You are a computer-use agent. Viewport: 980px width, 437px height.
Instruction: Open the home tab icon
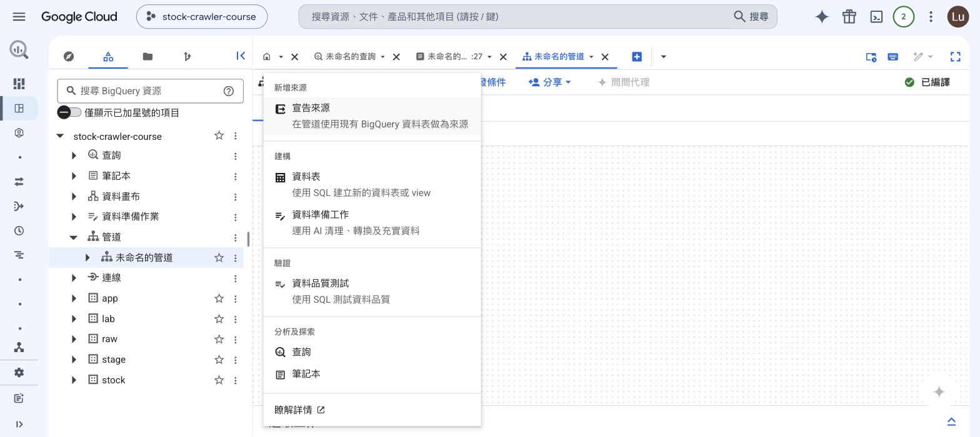(x=267, y=57)
